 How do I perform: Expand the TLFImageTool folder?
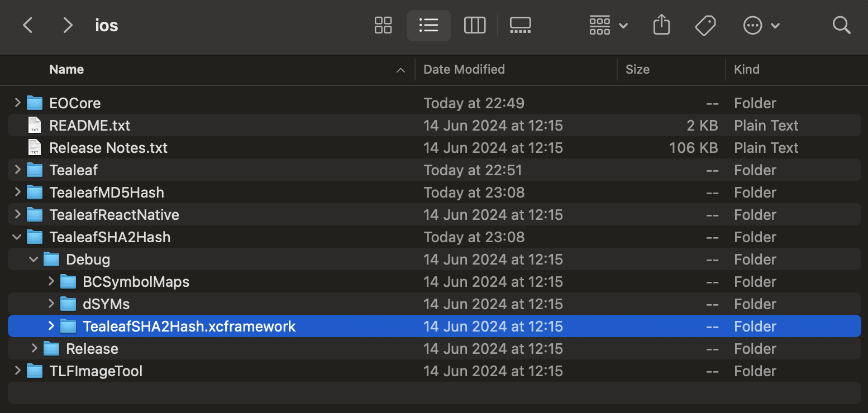(x=17, y=371)
